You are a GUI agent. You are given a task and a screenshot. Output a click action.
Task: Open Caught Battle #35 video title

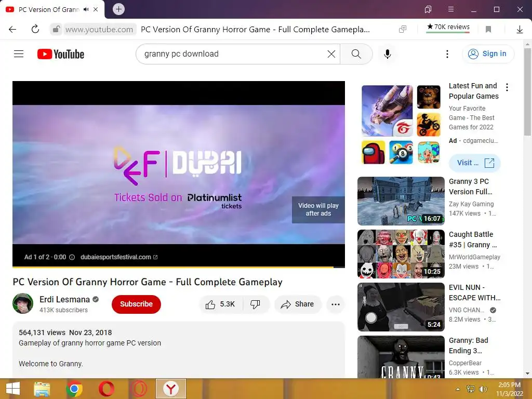pos(473,240)
